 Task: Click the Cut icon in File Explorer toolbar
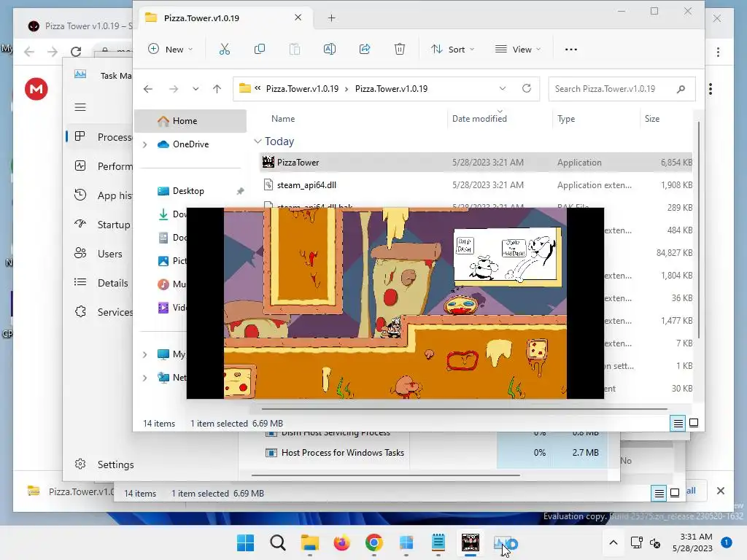(225, 49)
